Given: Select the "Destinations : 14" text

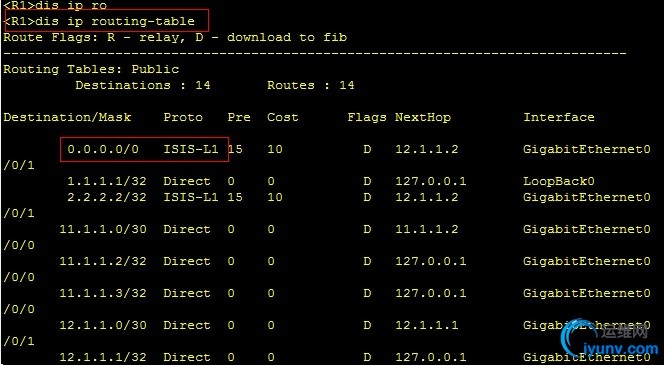Looking at the screenshot, I should (143, 85).
